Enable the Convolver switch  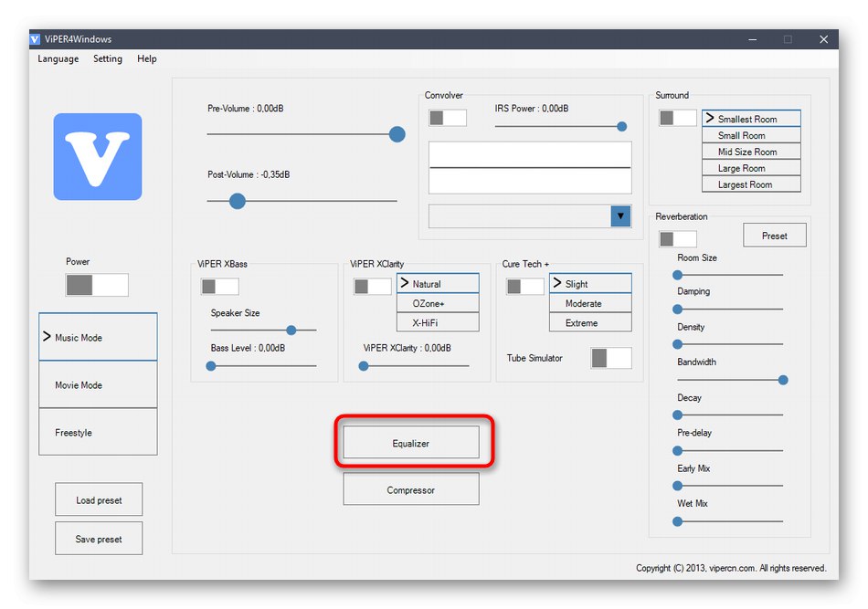(448, 118)
